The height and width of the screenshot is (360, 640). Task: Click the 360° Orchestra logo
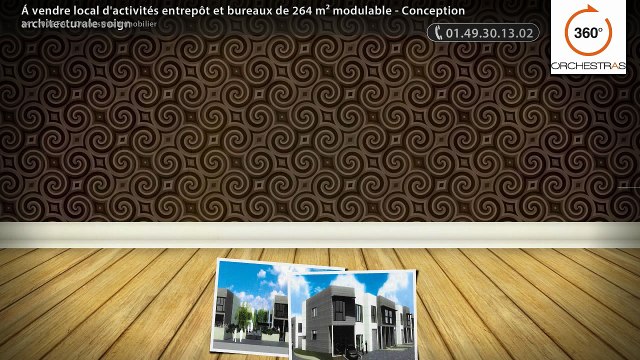588,37
